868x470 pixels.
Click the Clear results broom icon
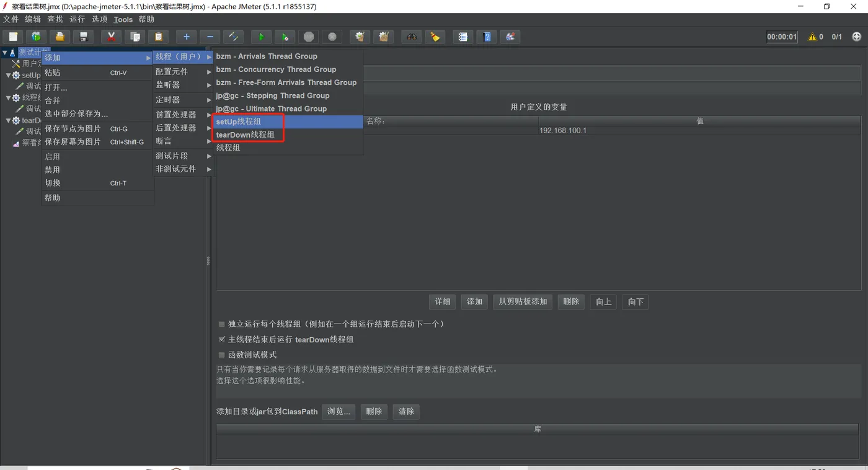[x=360, y=37]
